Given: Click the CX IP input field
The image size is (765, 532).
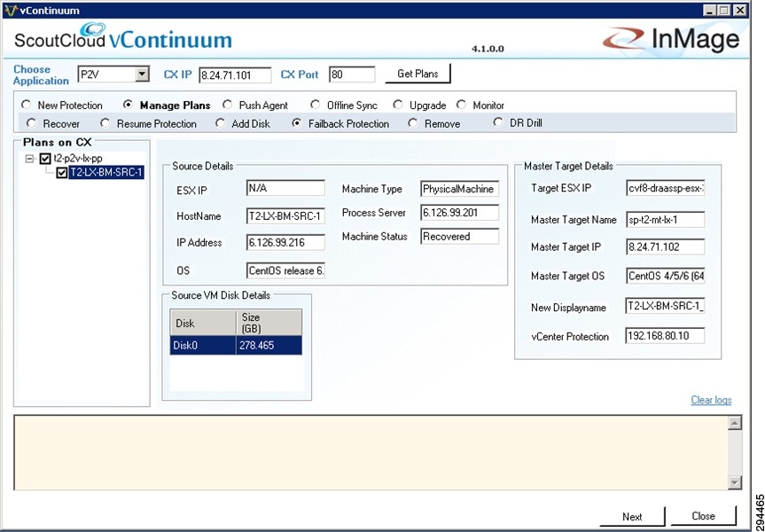Looking at the screenshot, I should click(235, 75).
